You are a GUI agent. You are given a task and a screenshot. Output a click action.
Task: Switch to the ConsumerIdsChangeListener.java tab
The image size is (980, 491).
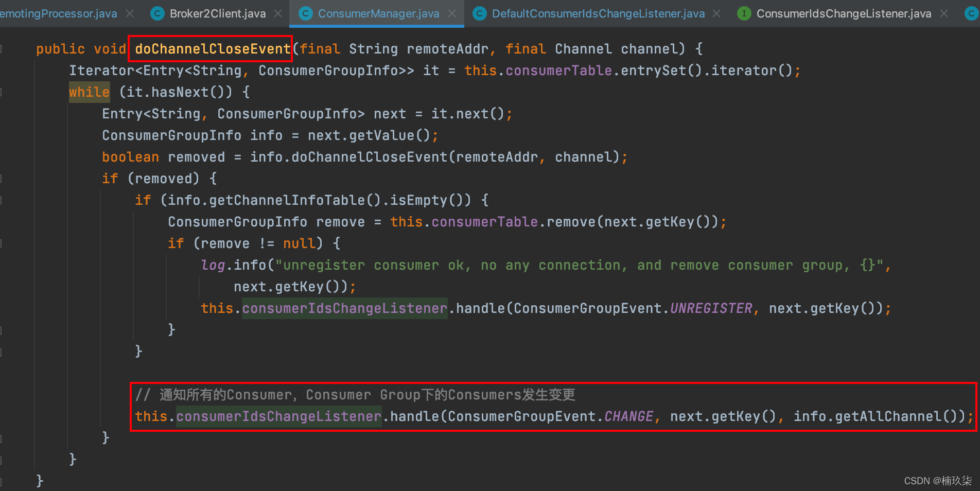[x=844, y=13]
